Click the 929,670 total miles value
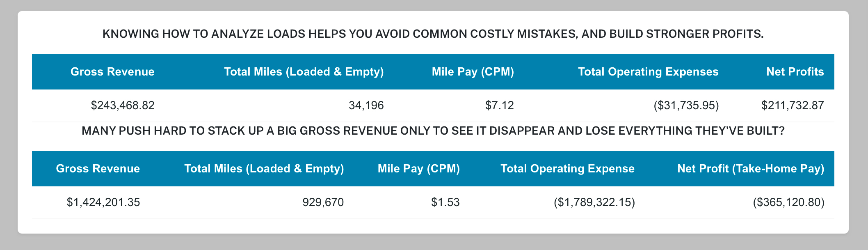This screenshot has height=250, width=868. [x=323, y=202]
